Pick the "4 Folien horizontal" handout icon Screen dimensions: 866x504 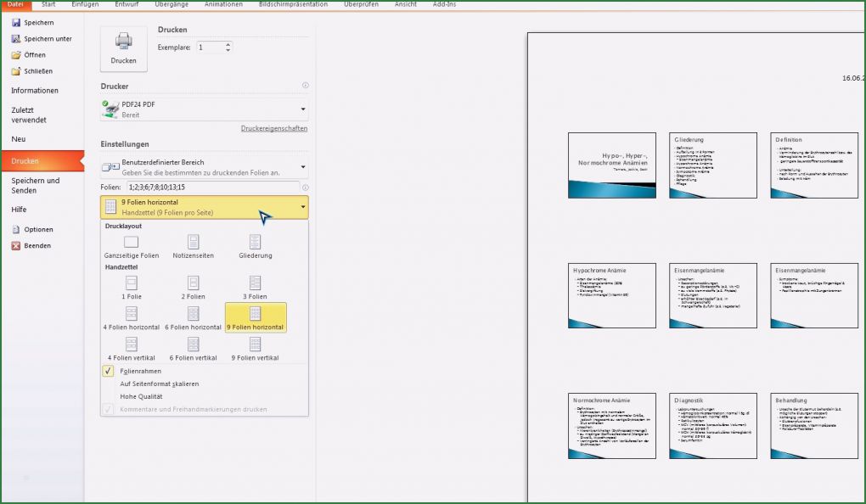click(x=131, y=313)
